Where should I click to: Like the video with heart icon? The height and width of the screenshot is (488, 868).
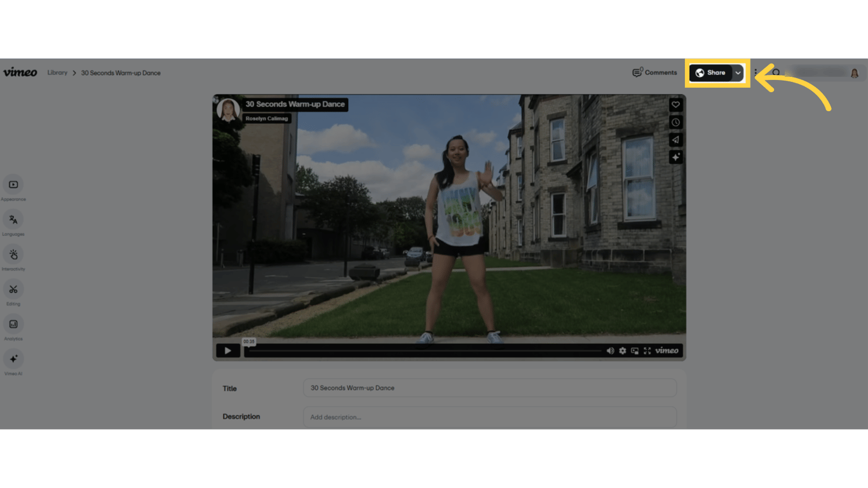[x=675, y=105]
